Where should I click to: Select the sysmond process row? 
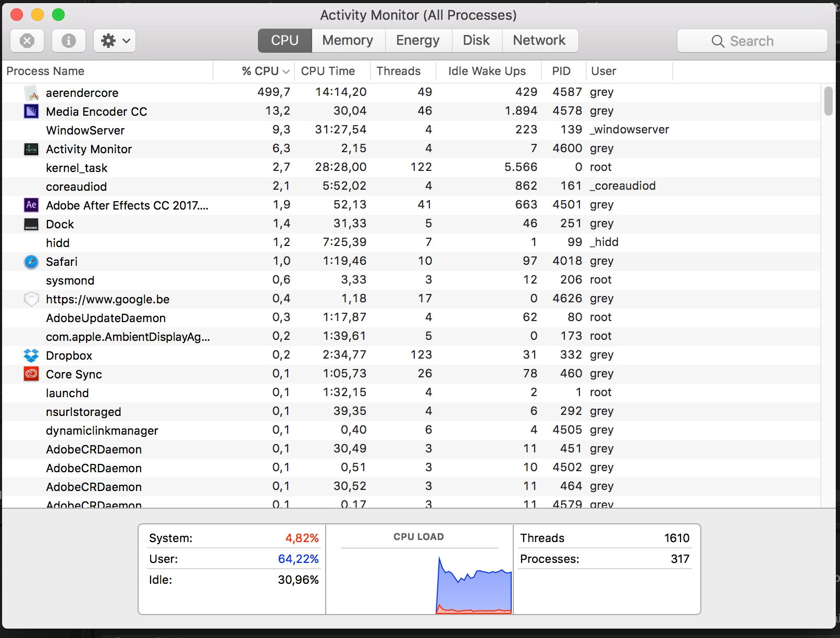click(412, 280)
